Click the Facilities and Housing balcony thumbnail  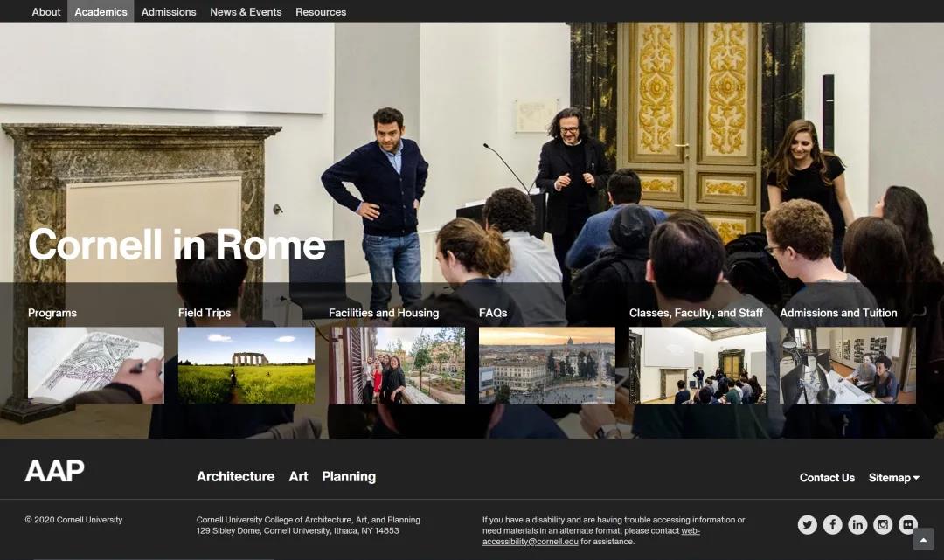pos(397,365)
